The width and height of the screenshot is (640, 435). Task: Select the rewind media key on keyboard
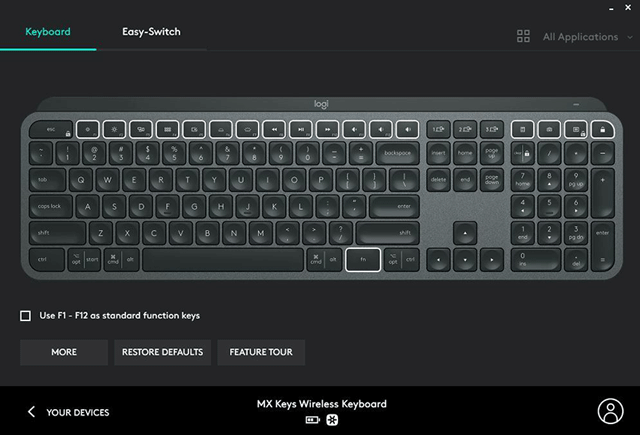pyautogui.click(x=274, y=129)
